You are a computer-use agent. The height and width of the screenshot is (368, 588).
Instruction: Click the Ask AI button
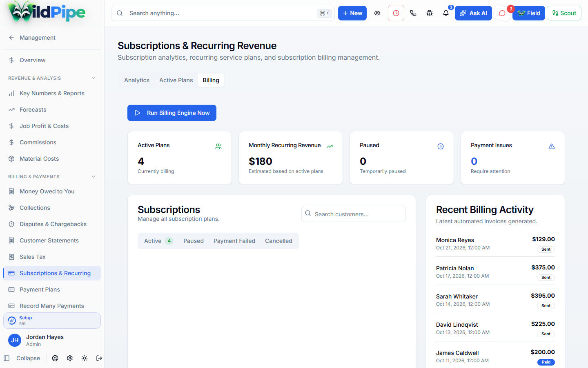pos(473,13)
